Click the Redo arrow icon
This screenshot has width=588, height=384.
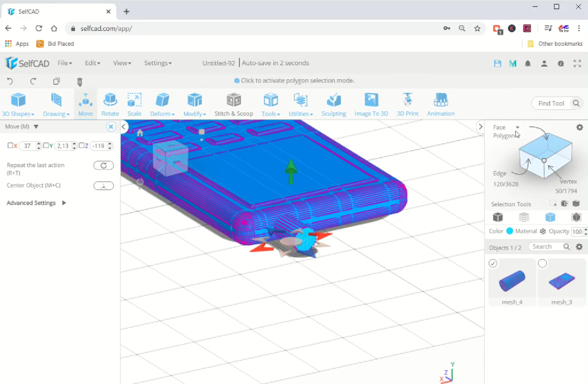[33, 81]
